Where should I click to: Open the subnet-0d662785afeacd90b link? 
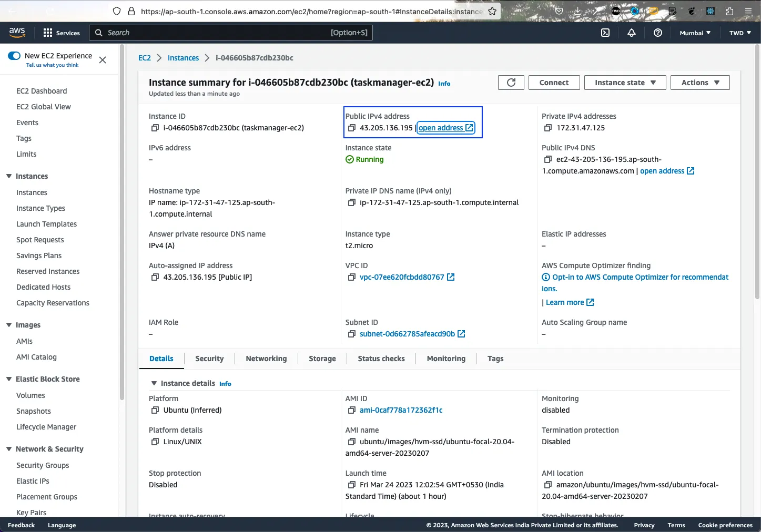tap(412, 334)
